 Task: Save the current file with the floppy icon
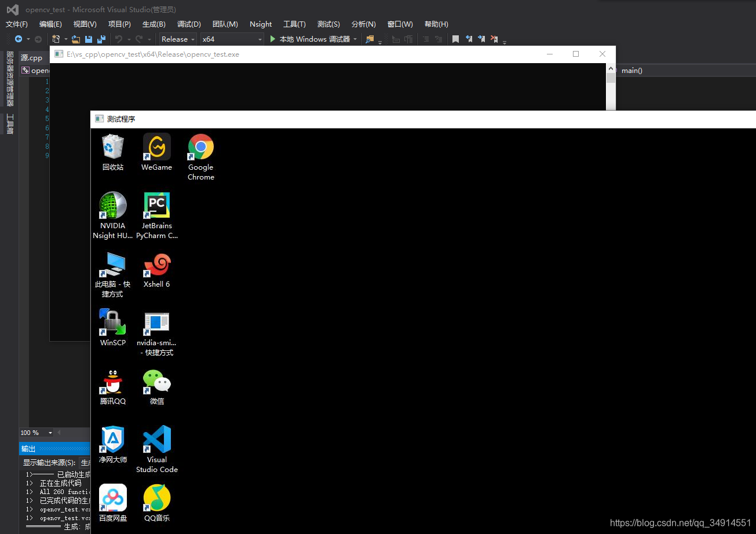[89, 39]
